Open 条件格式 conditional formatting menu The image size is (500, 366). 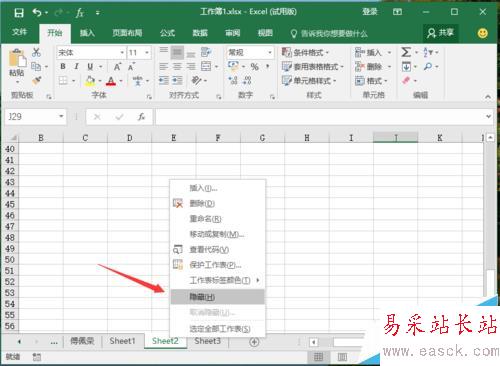click(305, 52)
